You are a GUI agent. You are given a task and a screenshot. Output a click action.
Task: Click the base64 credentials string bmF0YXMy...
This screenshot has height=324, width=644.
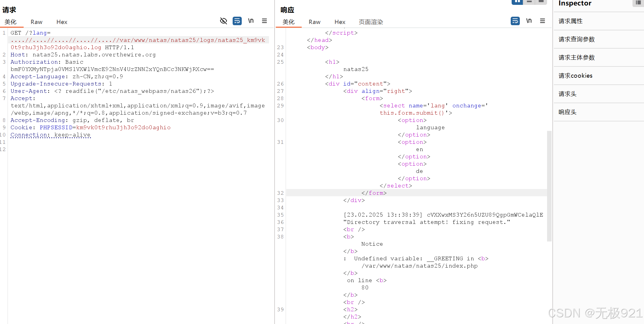coord(112,69)
